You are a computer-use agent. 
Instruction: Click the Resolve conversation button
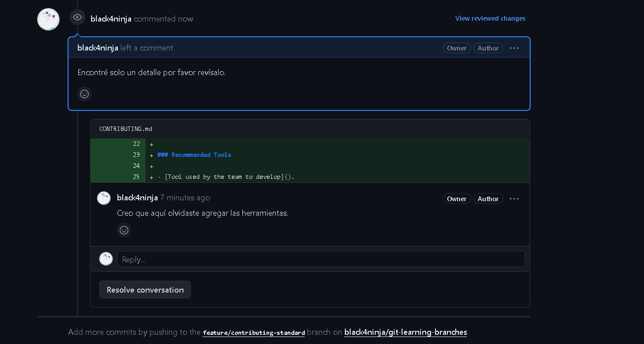[145, 290]
